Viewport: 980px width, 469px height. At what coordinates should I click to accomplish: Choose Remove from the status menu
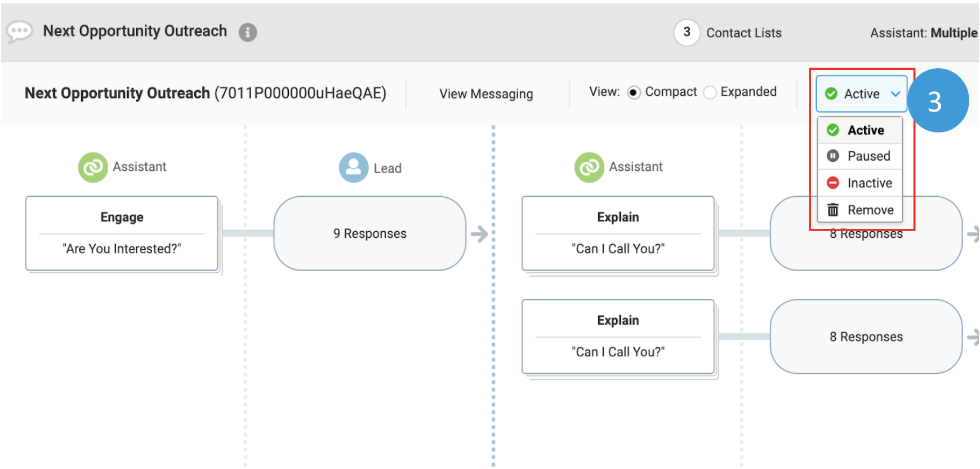pyautogui.click(x=860, y=210)
